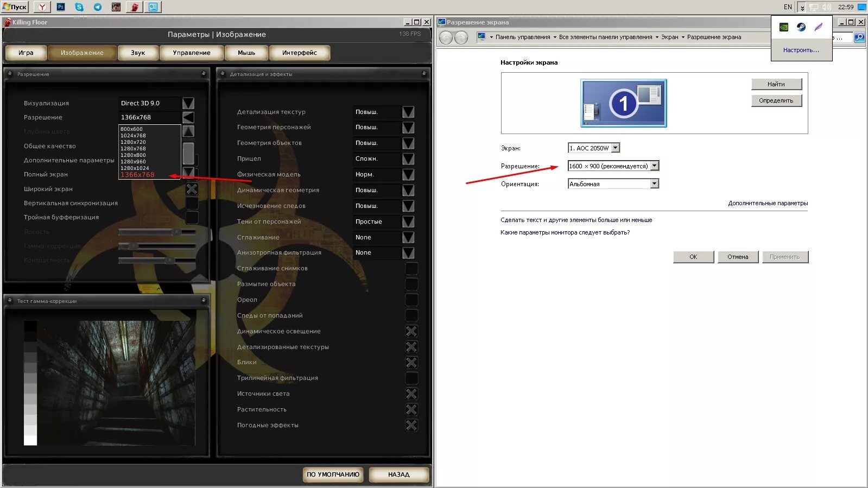Screen dimensions: 868x488
Task: Disable the Блики checkbox
Action: coord(411,363)
